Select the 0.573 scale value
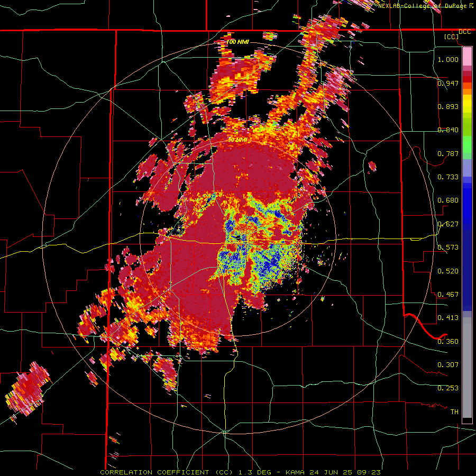The height and width of the screenshot is (476, 476). [448, 248]
